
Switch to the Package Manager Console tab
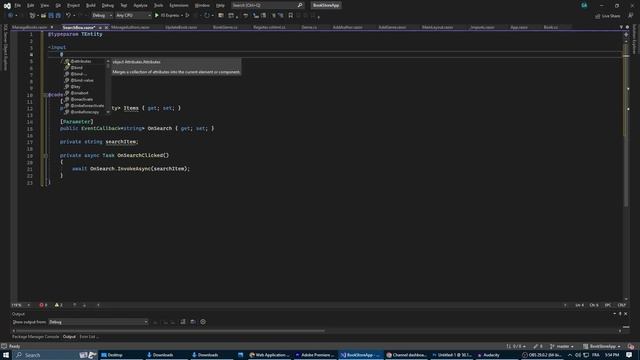pyautogui.click(x=36, y=337)
